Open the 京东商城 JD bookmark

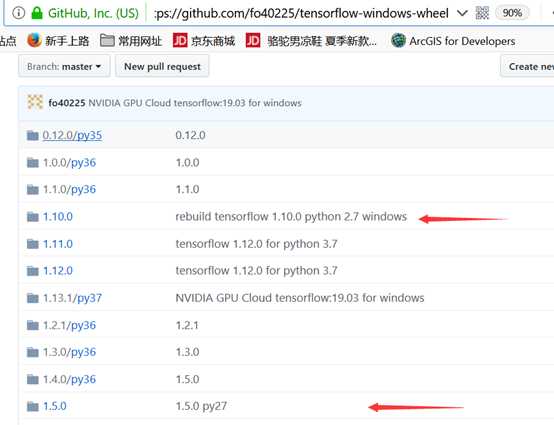204,41
